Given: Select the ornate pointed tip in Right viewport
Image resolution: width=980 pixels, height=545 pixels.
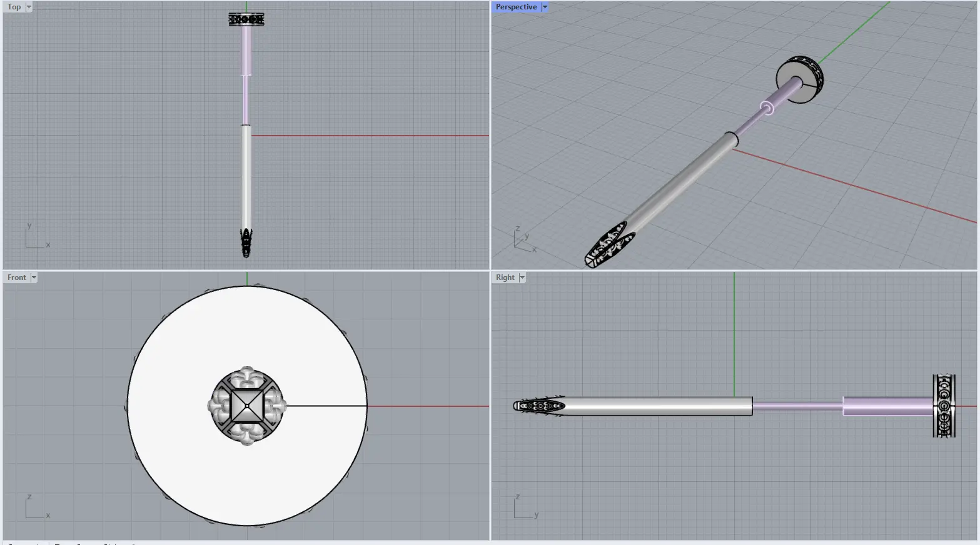Looking at the screenshot, I should point(538,406).
